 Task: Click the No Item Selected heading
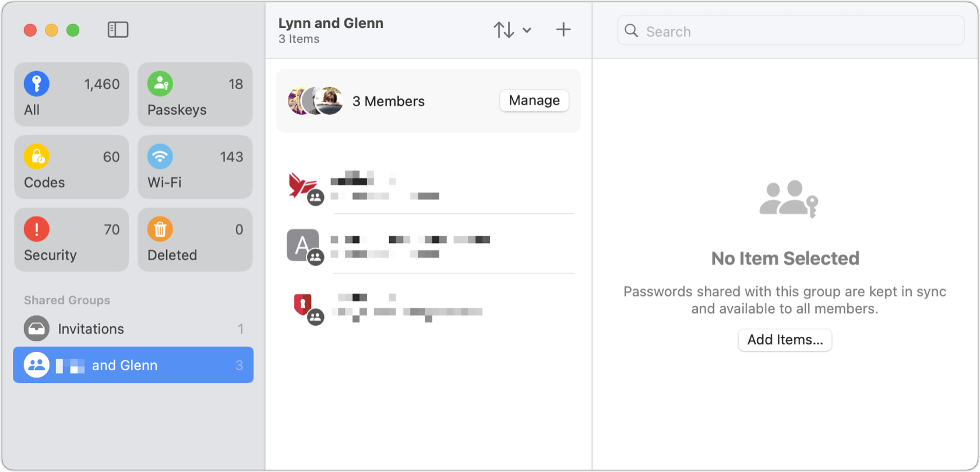point(785,258)
